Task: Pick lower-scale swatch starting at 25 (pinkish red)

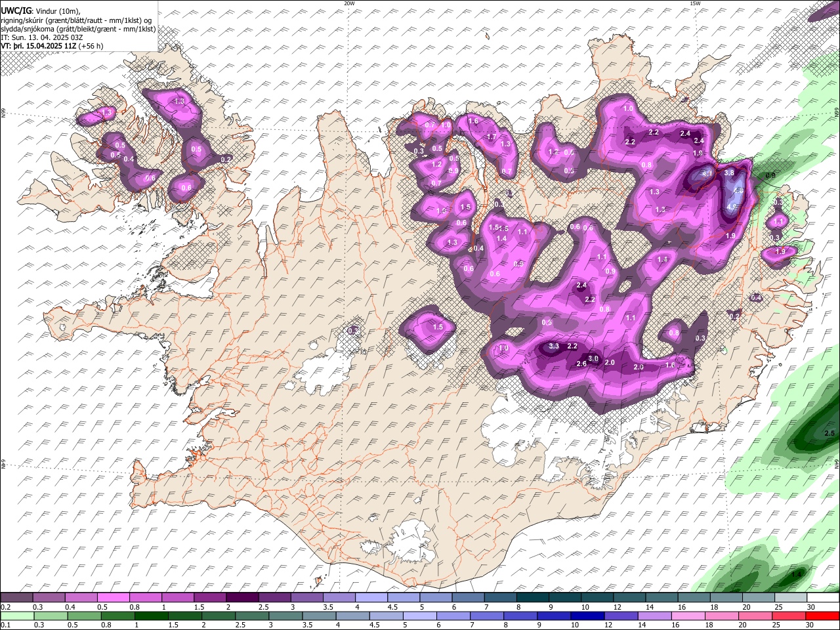Action: coord(789,616)
